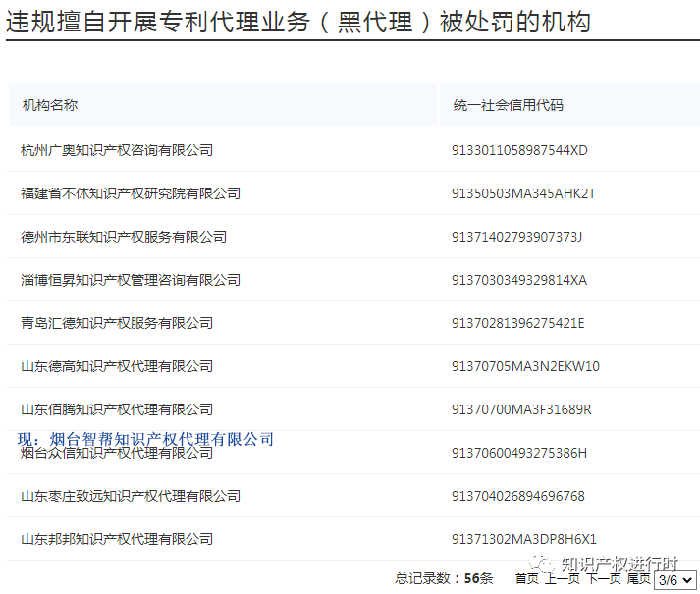Select 福建省不休知识产权研究院有限公司 entry
Image resolution: width=700 pixels, height=594 pixels.
pyautogui.click(x=131, y=193)
